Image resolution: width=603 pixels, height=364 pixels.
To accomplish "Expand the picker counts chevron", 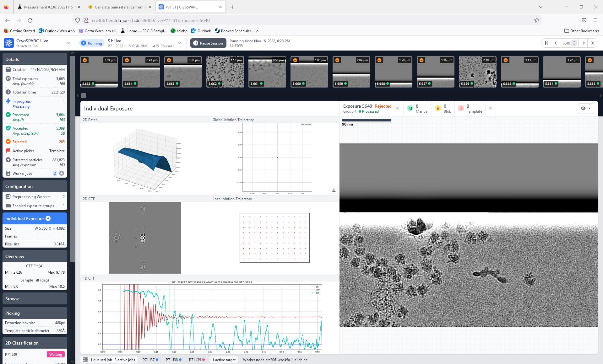I will tap(491, 108).
